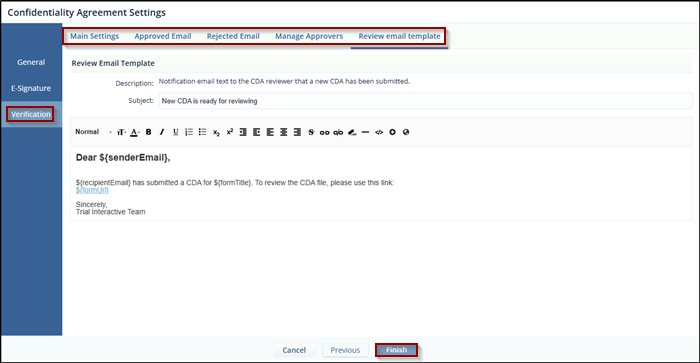
Task: Apply subscript formatting
Action: pyautogui.click(x=216, y=132)
